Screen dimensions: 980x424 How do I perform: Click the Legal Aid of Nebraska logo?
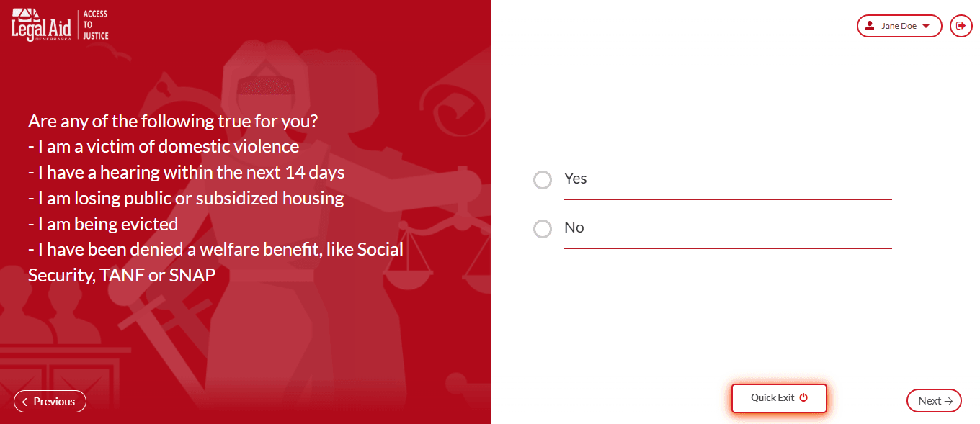point(42,25)
